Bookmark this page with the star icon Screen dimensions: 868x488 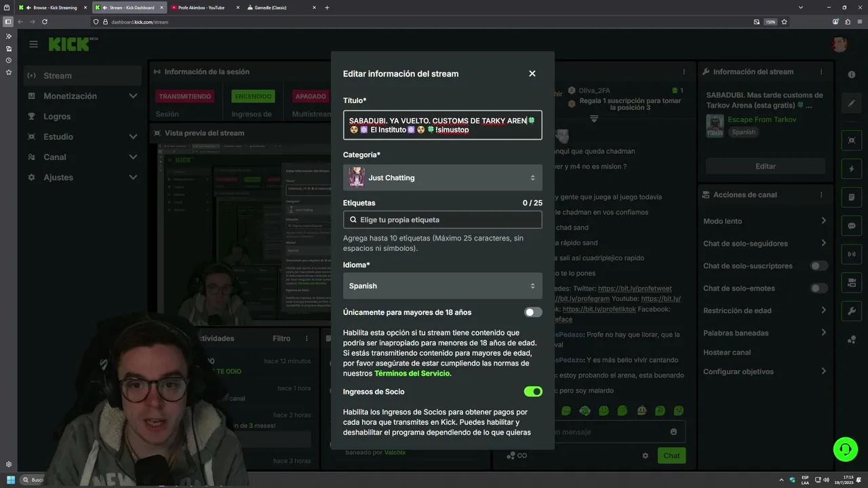click(784, 22)
